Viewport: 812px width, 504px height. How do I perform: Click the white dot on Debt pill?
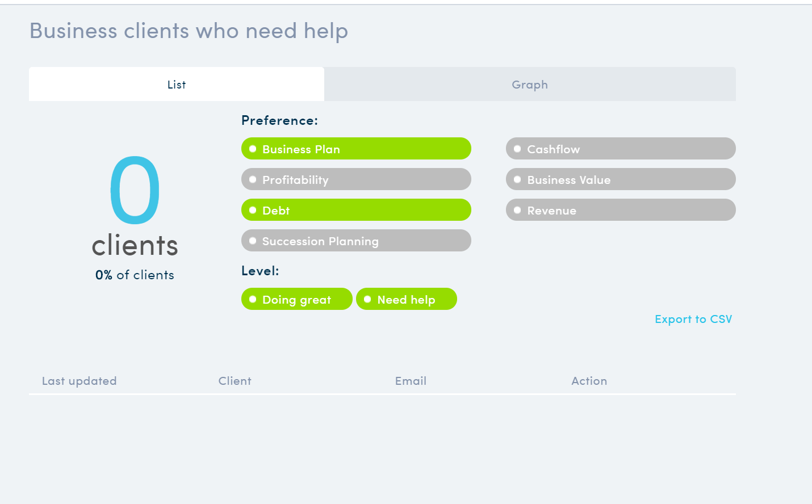(x=253, y=210)
